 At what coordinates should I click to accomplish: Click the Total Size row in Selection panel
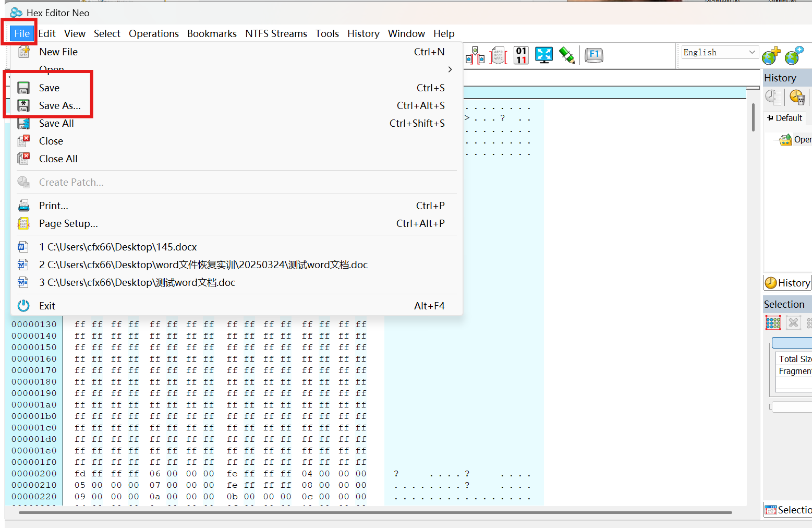[795, 359]
